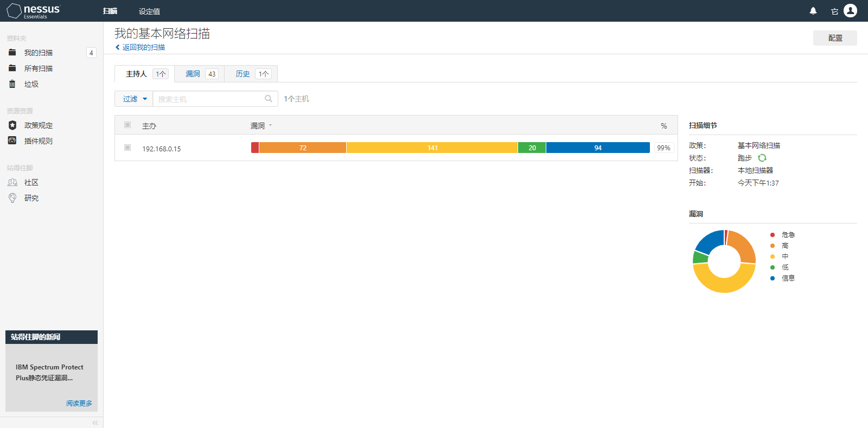Click the lightbulb icon beside 研究
Image resolution: width=868 pixels, height=428 pixels.
(x=12, y=198)
